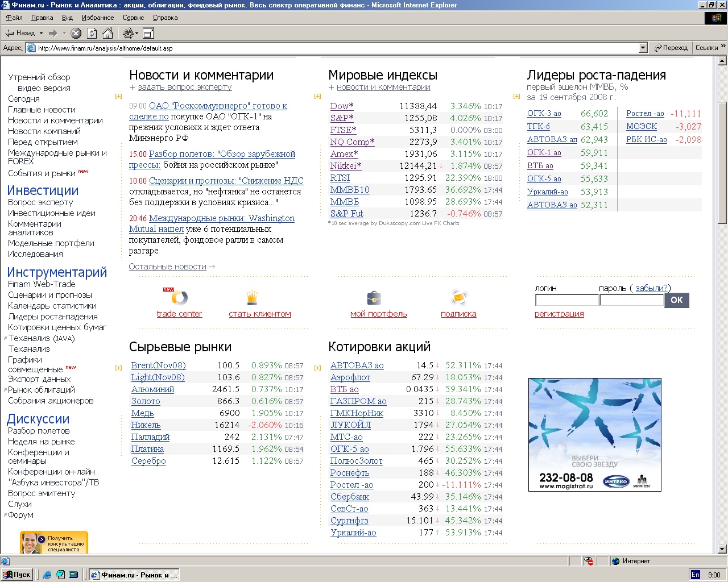Stop page loading with the X icon

tap(76, 33)
